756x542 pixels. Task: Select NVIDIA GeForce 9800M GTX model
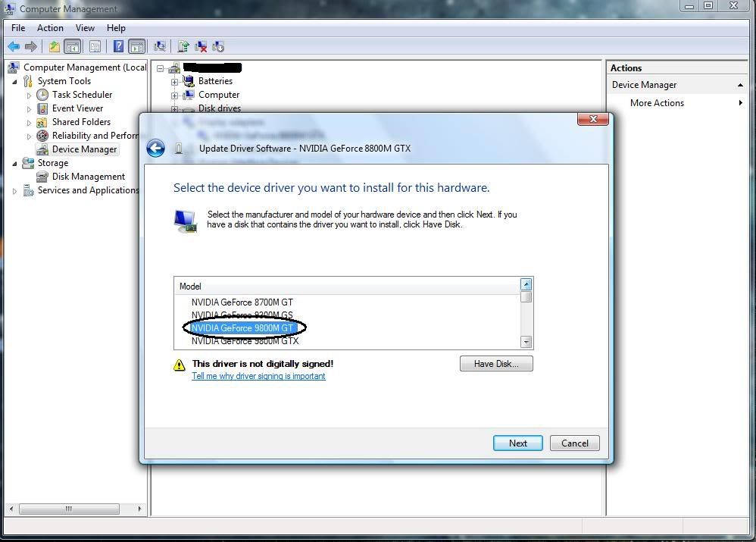245,341
